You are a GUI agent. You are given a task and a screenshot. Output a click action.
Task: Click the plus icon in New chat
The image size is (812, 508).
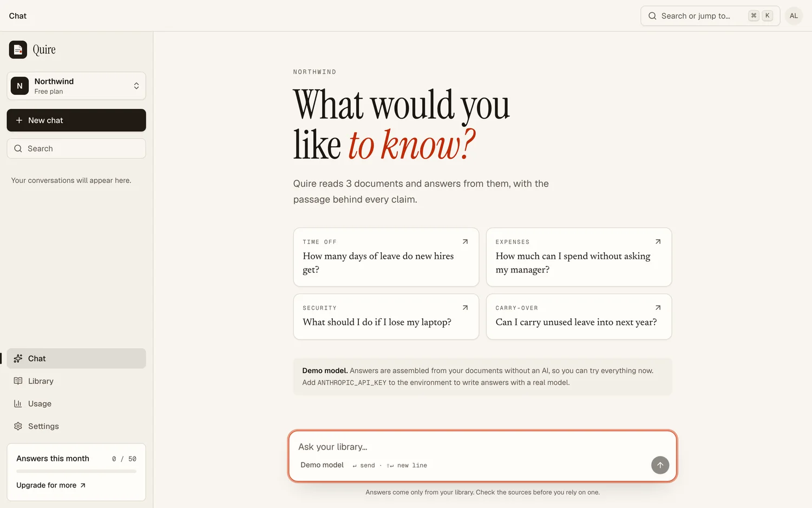click(19, 120)
